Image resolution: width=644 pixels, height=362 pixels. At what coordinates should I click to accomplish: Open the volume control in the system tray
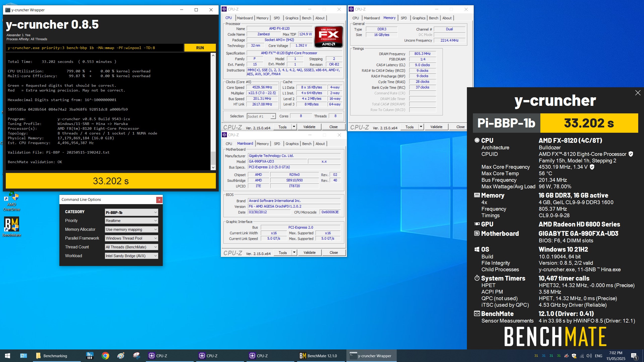[589, 356]
